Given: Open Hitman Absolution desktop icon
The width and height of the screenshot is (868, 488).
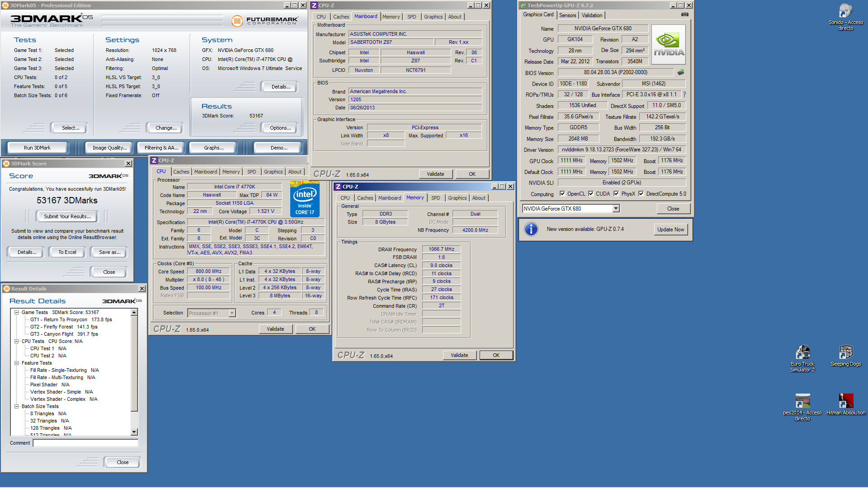Looking at the screenshot, I should coord(846,401).
